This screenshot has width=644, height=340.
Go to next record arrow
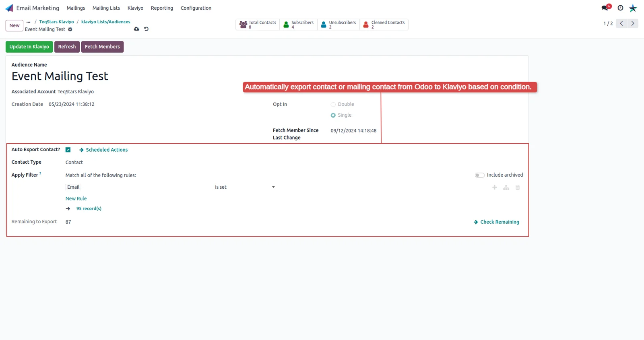click(633, 23)
